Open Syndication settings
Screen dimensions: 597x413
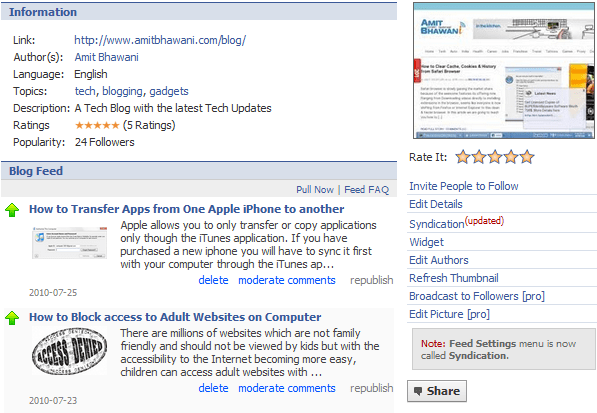436,224
